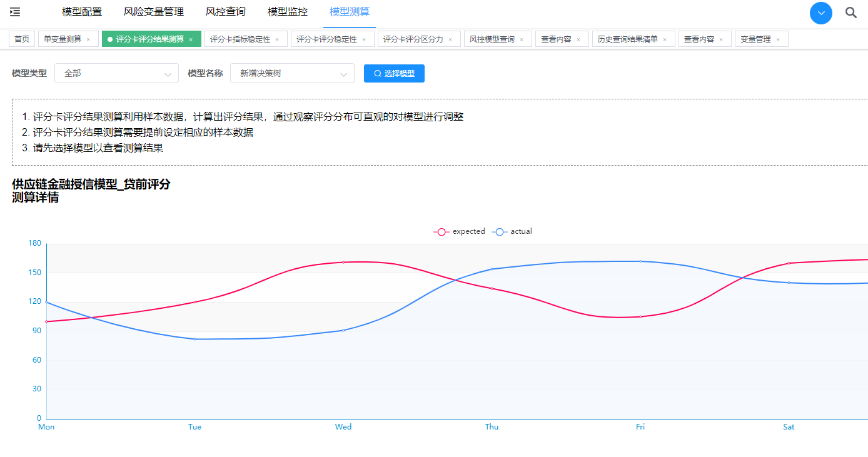Expand the 模型名称 dropdown arrow
The image size is (868, 457).
coord(343,74)
